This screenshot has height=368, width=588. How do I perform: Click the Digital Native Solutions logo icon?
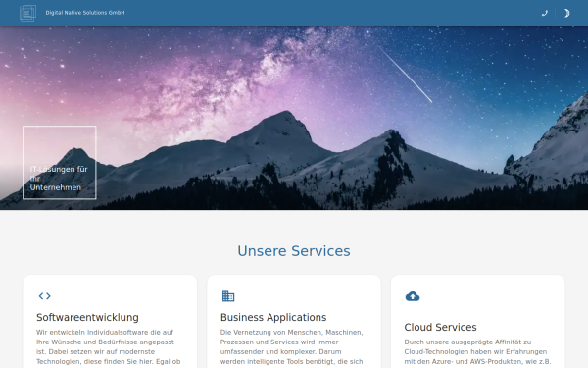coord(27,13)
